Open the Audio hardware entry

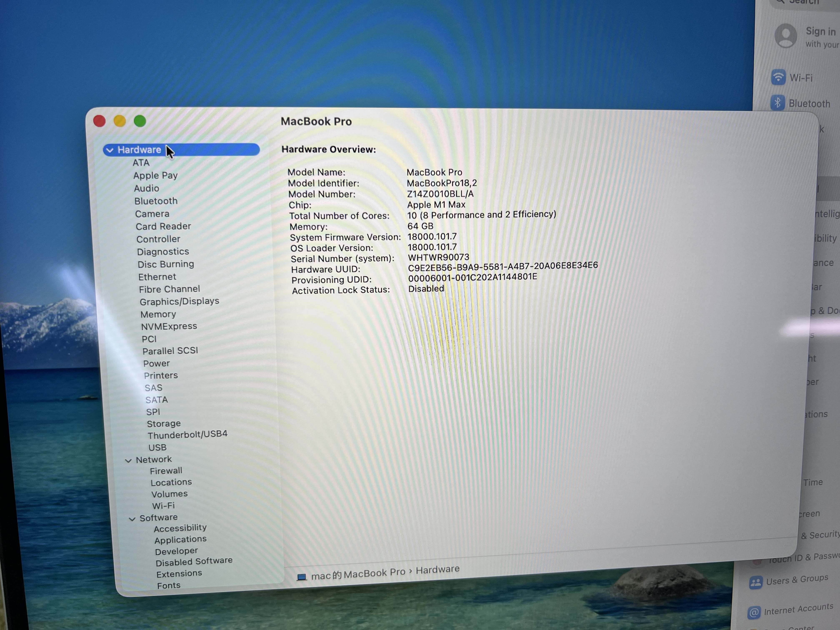pyautogui.click(x=146, y=188)
